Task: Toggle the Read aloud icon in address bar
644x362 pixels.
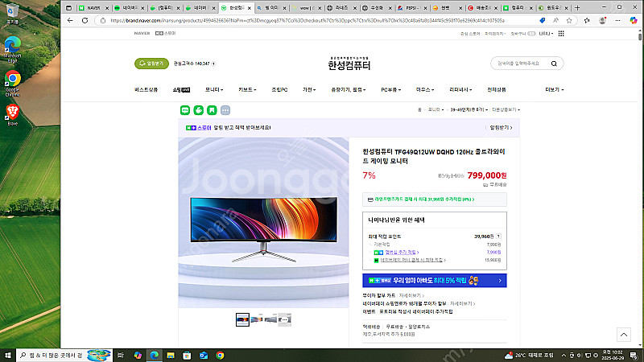Action: tap(555, 21)
